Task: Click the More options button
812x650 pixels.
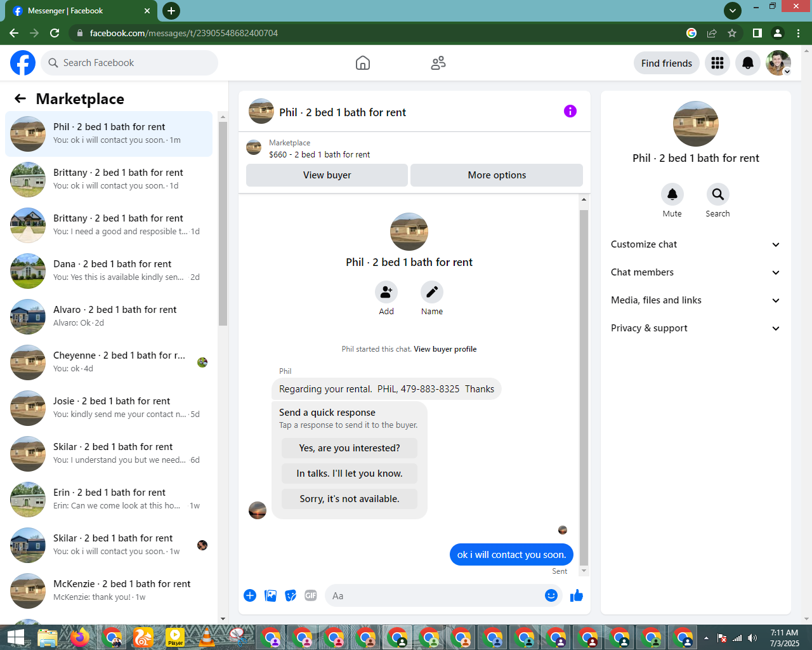Action: (x=497, y=175)
